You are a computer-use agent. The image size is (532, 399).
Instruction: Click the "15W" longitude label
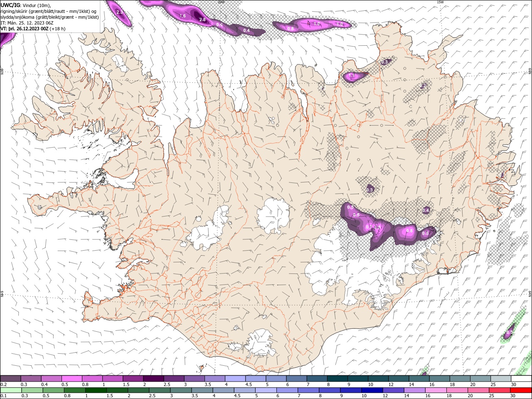pyautogui.click(x=440, y=2)
